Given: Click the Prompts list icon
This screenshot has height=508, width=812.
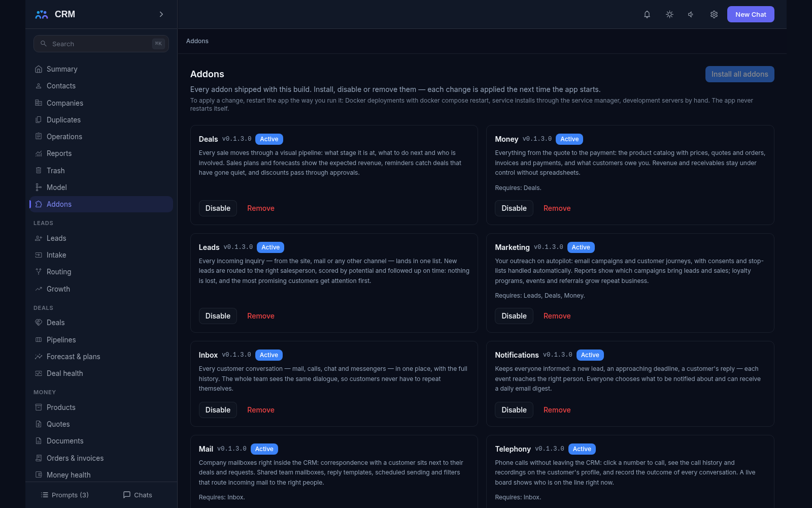Looking at the screenshot, I should 45,495.
